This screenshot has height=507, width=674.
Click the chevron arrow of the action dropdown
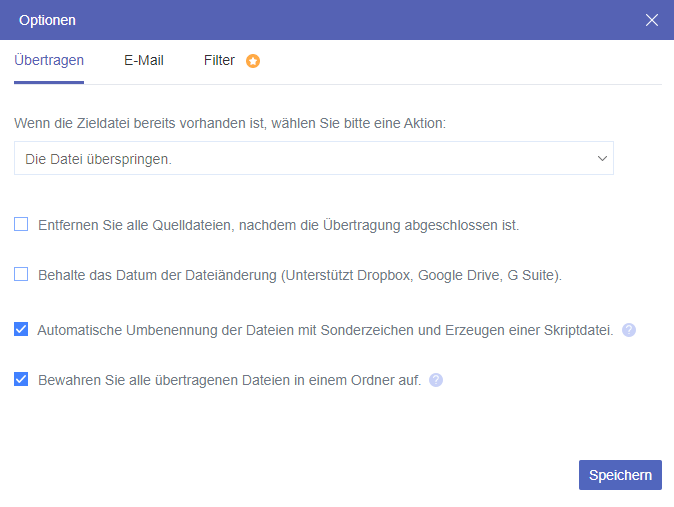[602, 158]
